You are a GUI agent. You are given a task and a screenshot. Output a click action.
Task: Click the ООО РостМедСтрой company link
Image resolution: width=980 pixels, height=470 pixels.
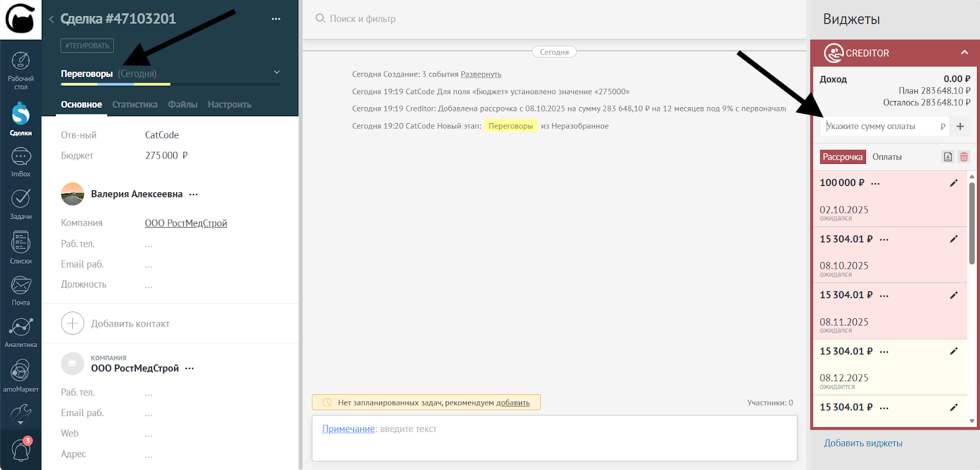(x=186, y=223)
